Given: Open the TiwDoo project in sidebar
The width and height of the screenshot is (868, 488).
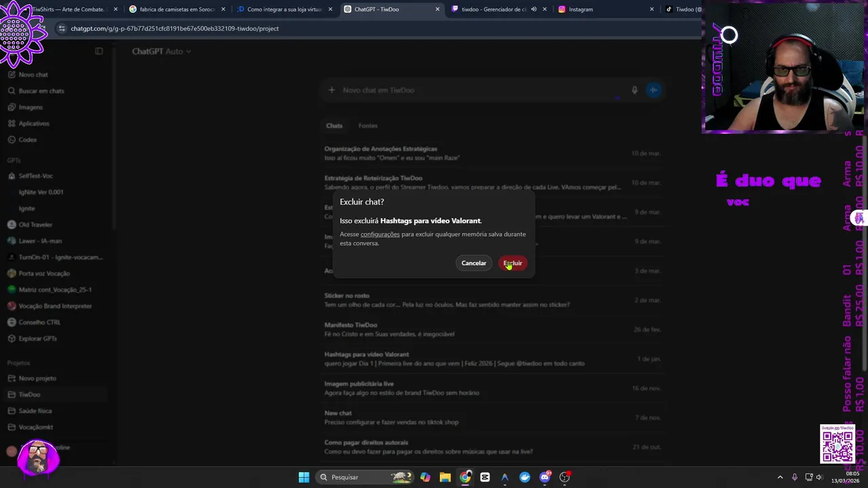Looking at the screenshot, I should coord(56,394).
